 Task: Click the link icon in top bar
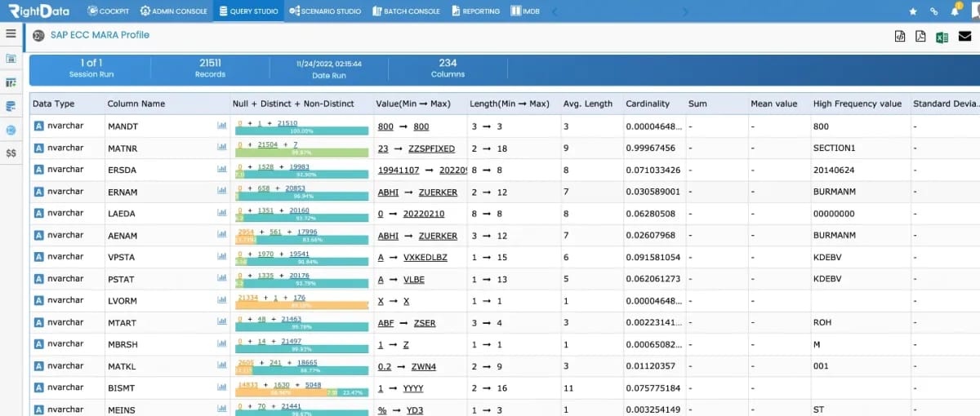pyautogui.click(x=933, y=11)
